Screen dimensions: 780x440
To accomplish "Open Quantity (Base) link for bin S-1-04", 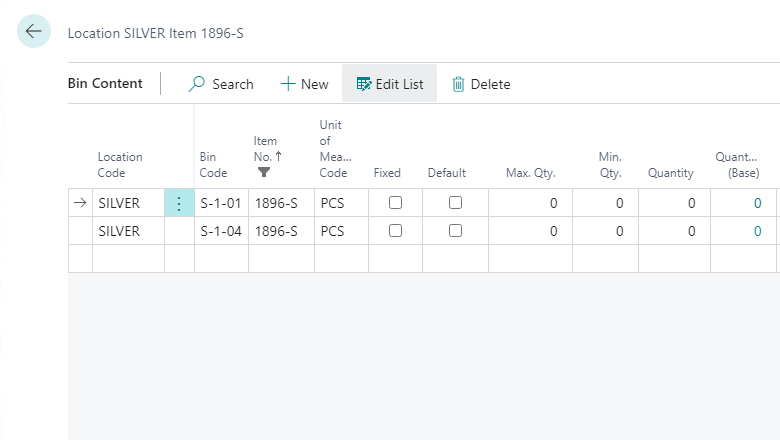I will coord(757,231).
